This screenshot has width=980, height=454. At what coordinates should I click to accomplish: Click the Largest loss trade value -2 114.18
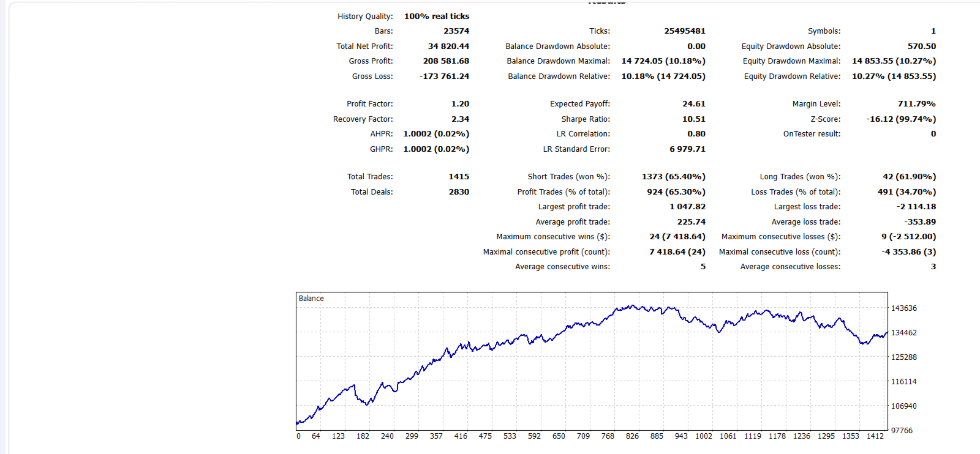pyautogui.click(x=916, y=207)
